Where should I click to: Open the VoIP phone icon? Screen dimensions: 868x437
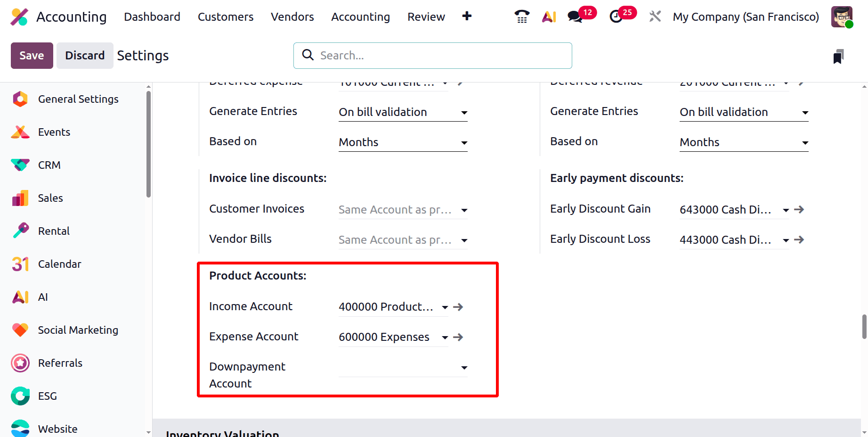click(x=521, y=16)
